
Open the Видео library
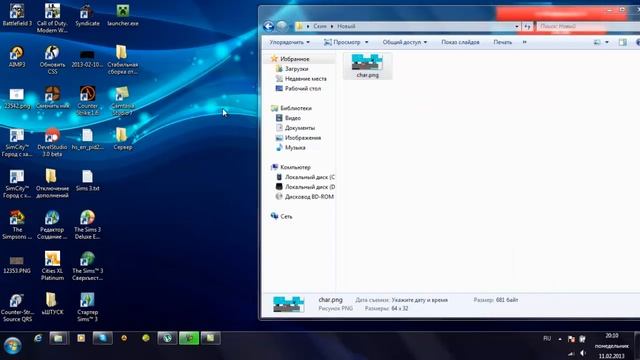tap(293, 118)
